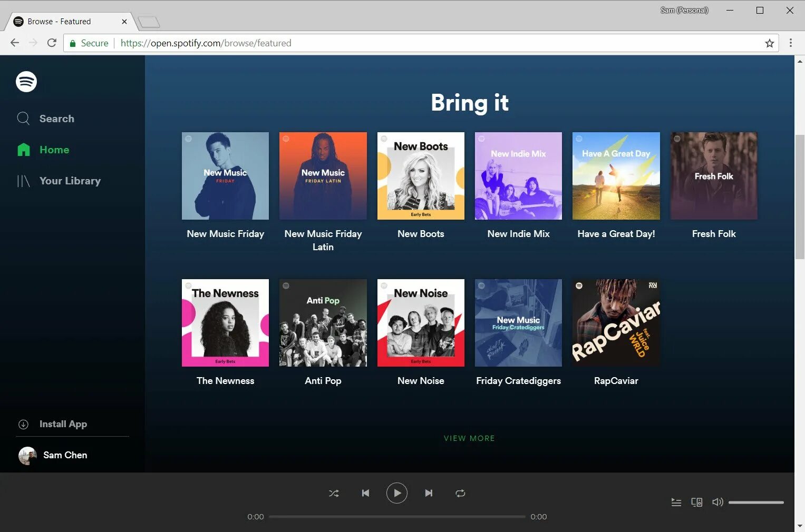The image size is (805, 532).
Task: Click the New Noise title text
Action: (x=421, y=381)
